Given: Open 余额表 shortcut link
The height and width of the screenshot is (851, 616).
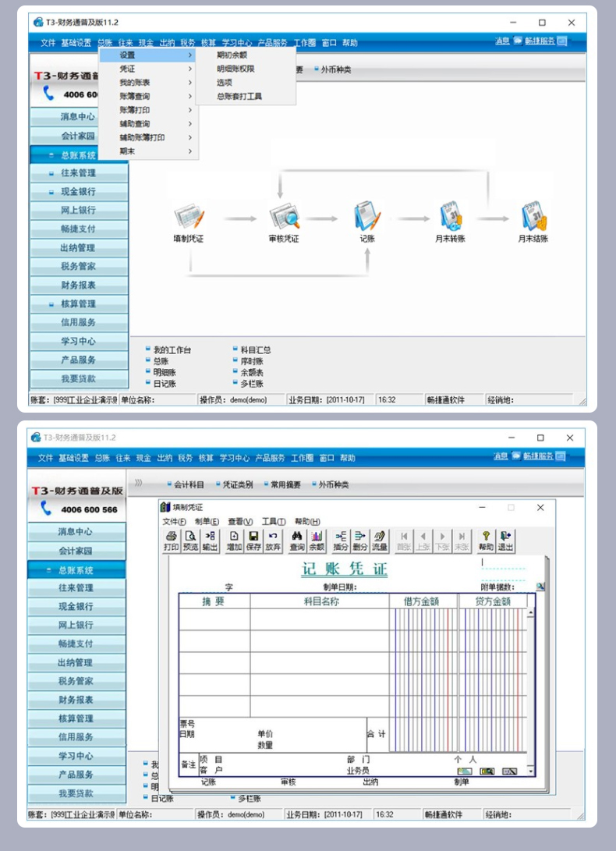Looking at the screenshot, I should [x=252, y=372].
